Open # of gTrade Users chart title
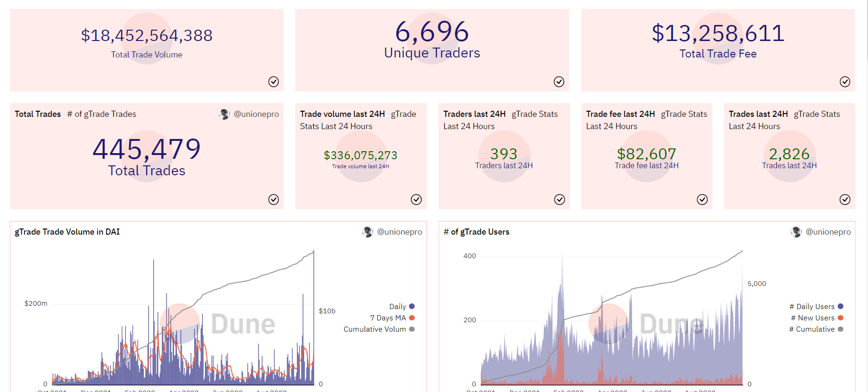The width and height of the screenshot is (868, 392). 476,232
